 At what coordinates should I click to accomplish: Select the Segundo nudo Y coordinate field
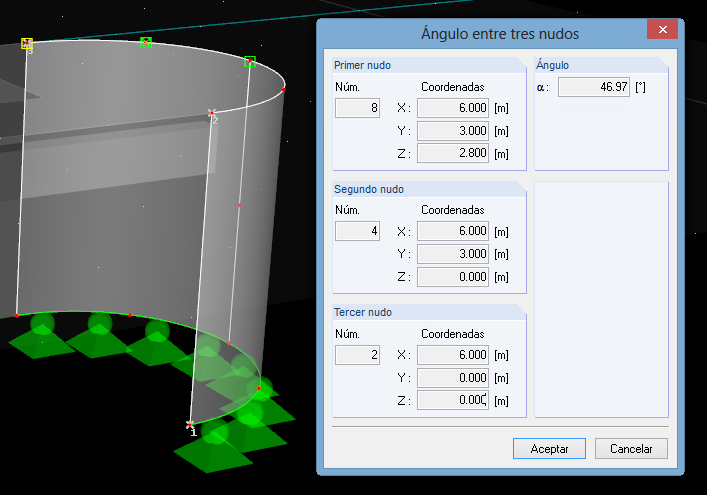(453, 254)
